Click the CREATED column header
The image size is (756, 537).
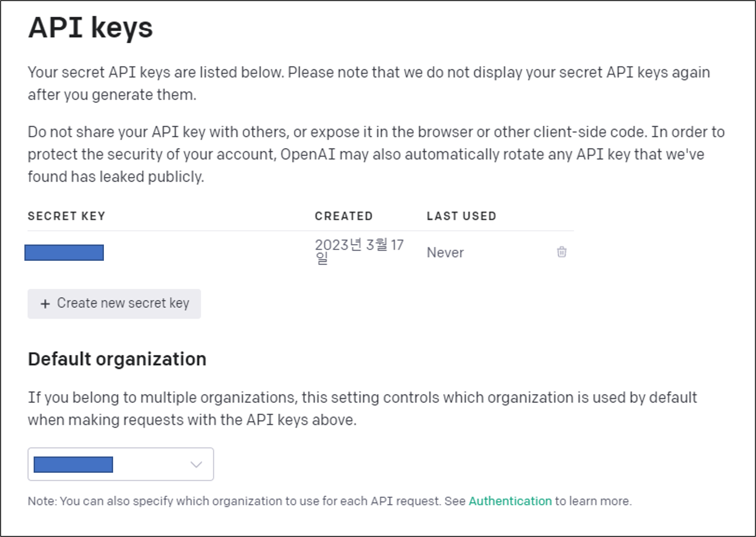[343, 216]
